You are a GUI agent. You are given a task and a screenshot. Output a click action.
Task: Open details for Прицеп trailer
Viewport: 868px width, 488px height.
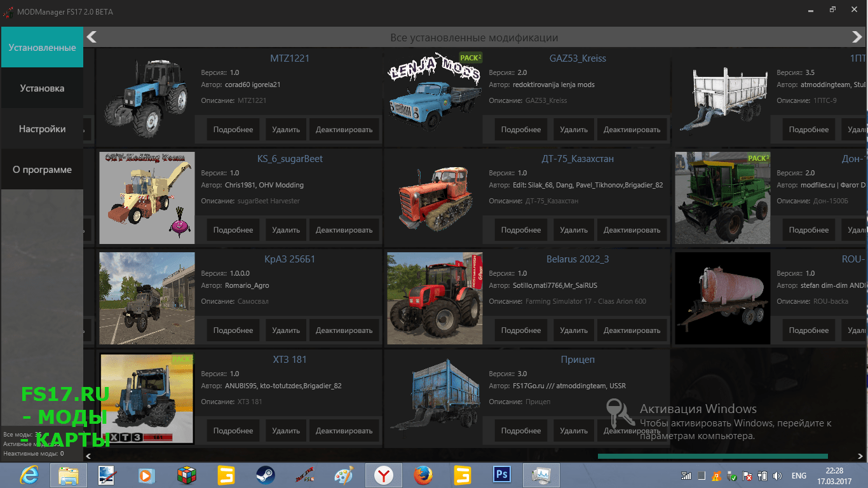(x=521, y=431)
